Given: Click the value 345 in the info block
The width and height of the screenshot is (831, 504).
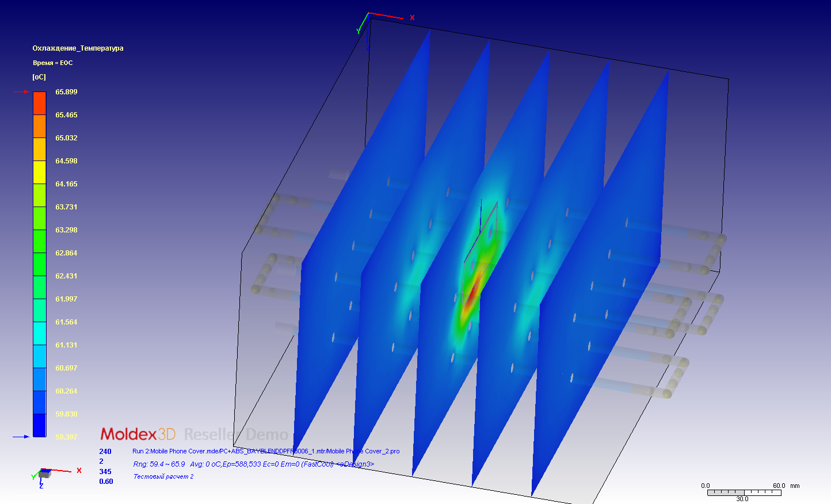Looking at the screenshot, I should 105,471.
